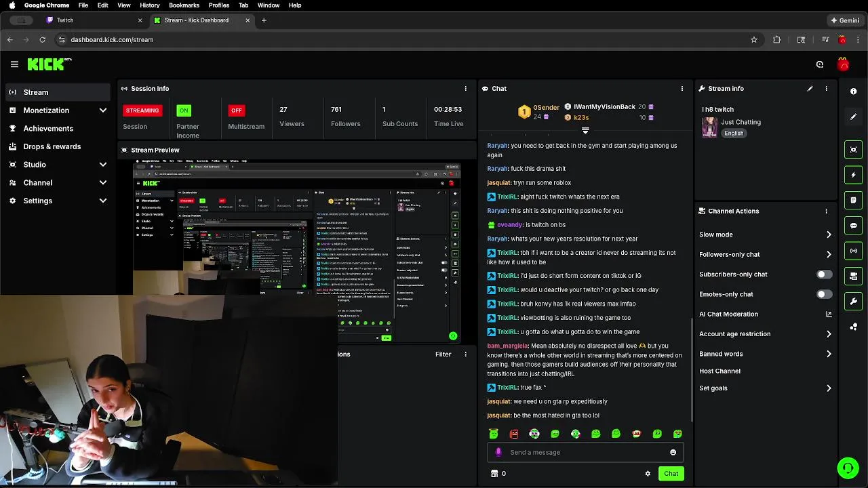Image resolution: width=868 pixels, height=488 pixels.
Task: Open Stream Preview three-dot menu beside Filter
Action: pyautogui.click(x=465, y=354)
